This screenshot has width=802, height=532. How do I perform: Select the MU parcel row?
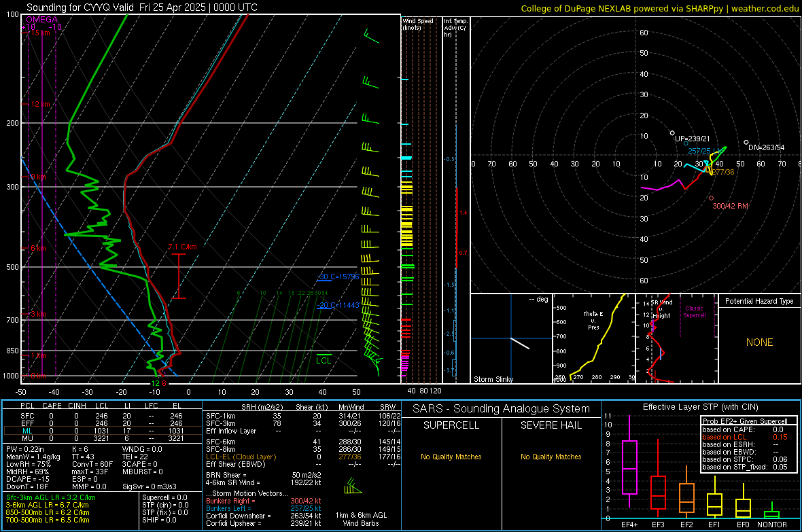[102, 438]
